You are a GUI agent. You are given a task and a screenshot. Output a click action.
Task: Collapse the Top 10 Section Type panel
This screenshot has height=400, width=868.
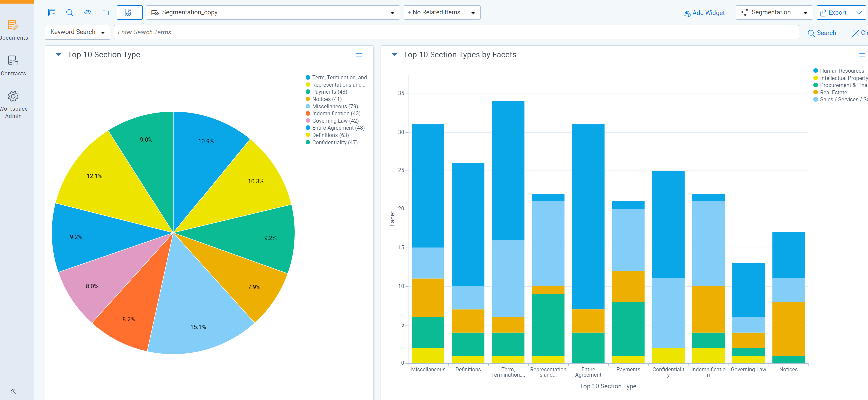(x=58, y=55)
